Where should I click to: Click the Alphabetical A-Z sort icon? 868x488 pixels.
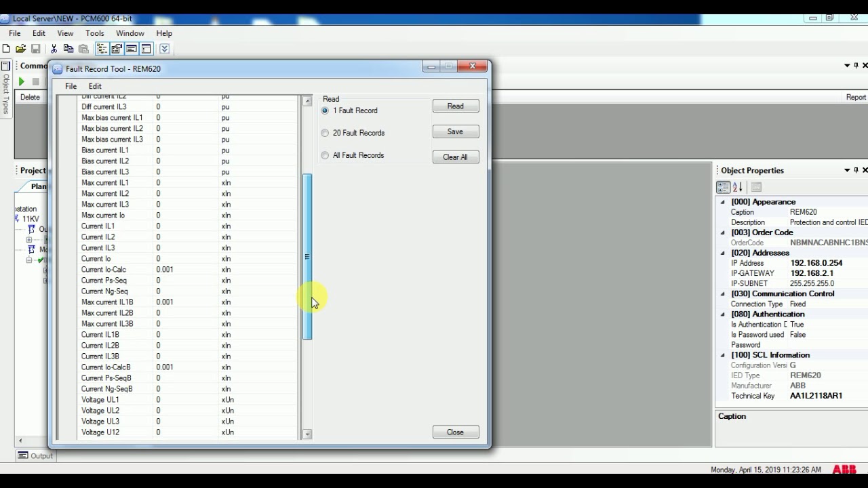point(738,187)
